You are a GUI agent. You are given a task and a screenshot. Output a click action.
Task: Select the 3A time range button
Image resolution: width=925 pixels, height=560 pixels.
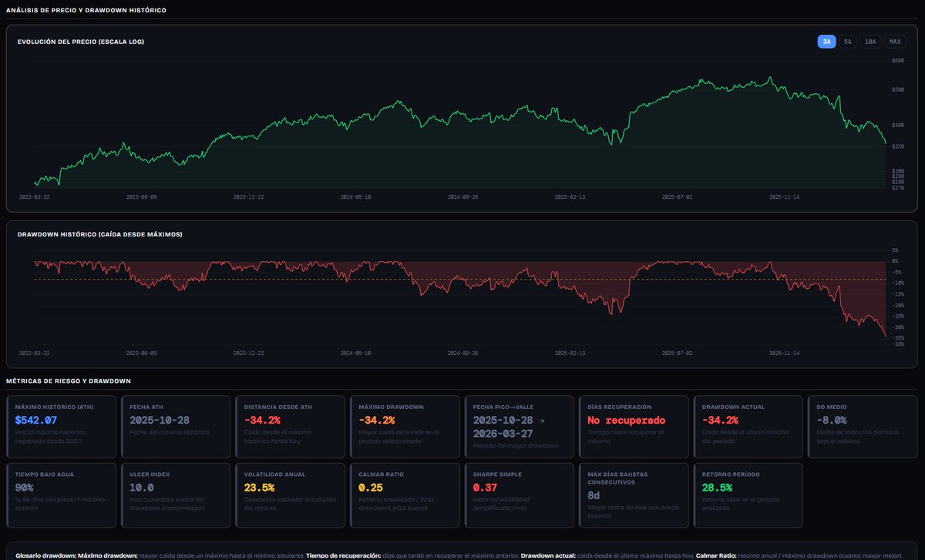826,42
